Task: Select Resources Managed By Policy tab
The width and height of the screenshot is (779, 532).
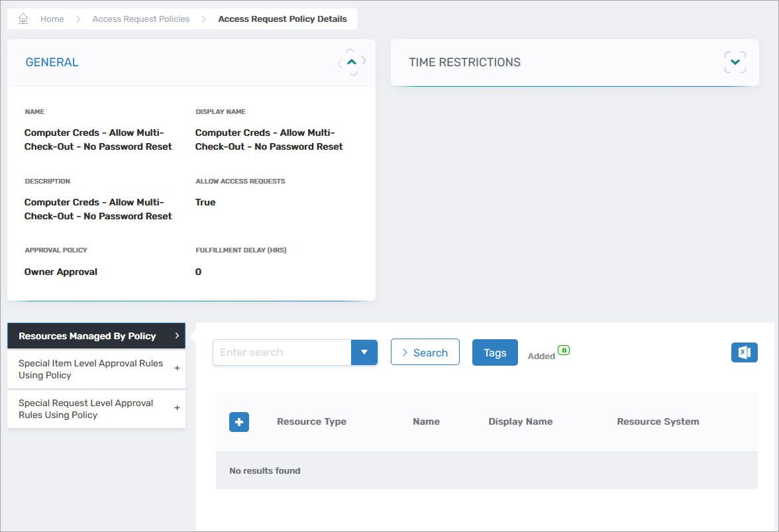Action: (96, 336)
